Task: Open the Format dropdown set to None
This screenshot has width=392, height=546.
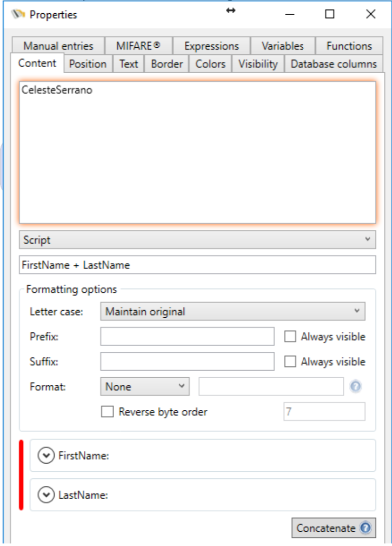Action: (x=145, y=387)
